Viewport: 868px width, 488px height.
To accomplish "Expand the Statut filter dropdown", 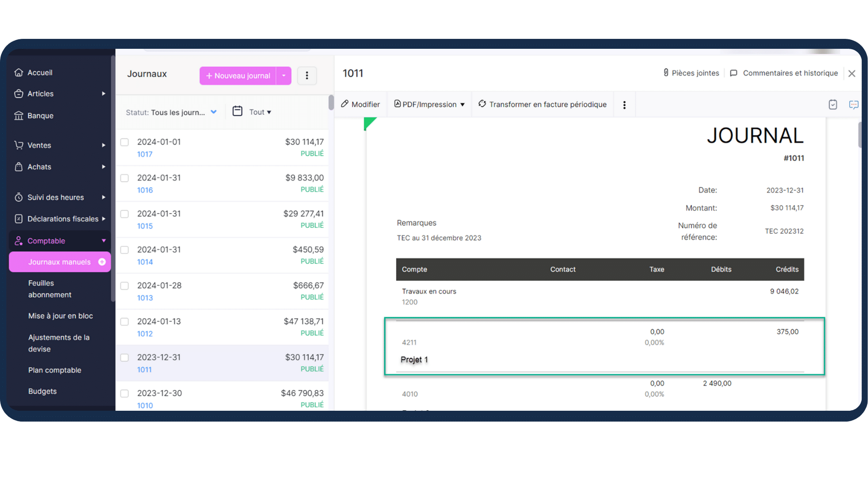I will coord(213,112).
